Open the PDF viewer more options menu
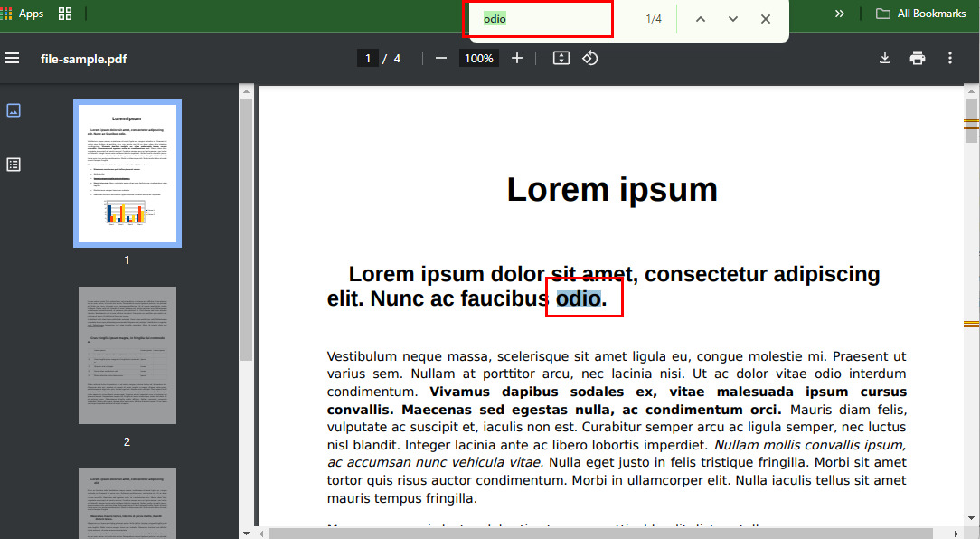 tap(950, 58)
